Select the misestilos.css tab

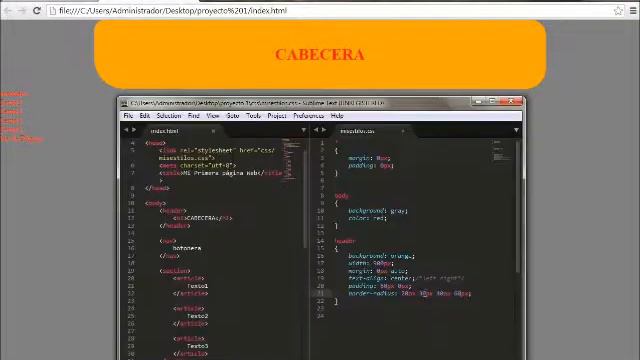point(371,131)
